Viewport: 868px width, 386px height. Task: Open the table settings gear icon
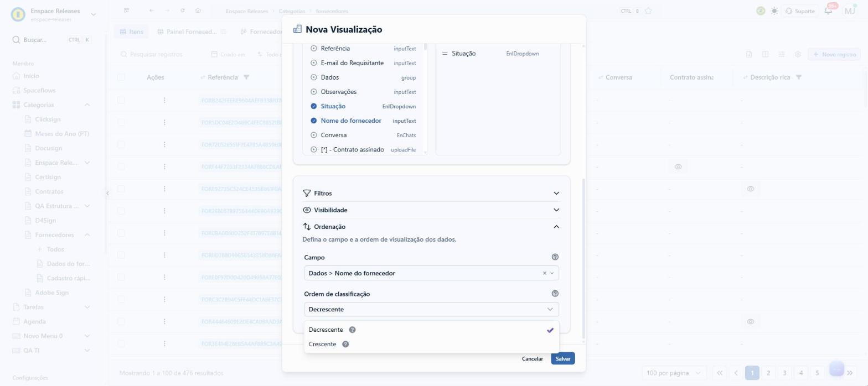pos(798,54)
